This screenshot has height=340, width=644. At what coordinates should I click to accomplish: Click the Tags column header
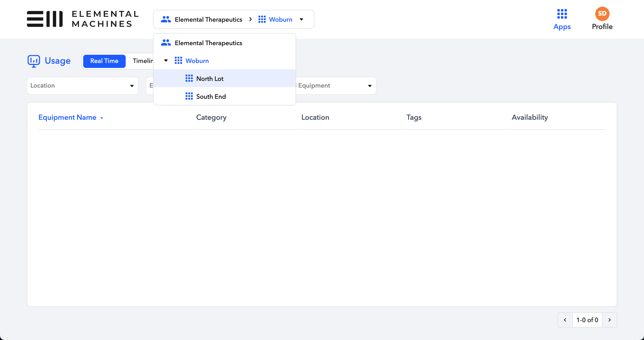tap(414, 117)
